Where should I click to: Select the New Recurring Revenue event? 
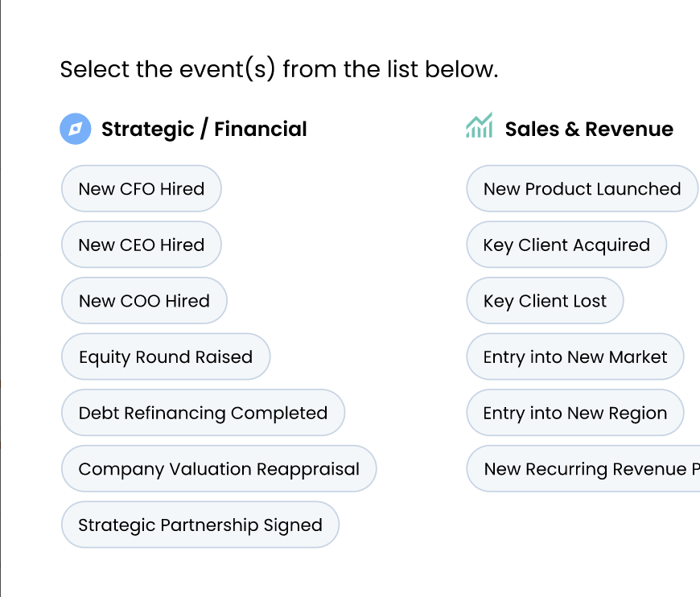pyautogui.click(x=587, y=469)
